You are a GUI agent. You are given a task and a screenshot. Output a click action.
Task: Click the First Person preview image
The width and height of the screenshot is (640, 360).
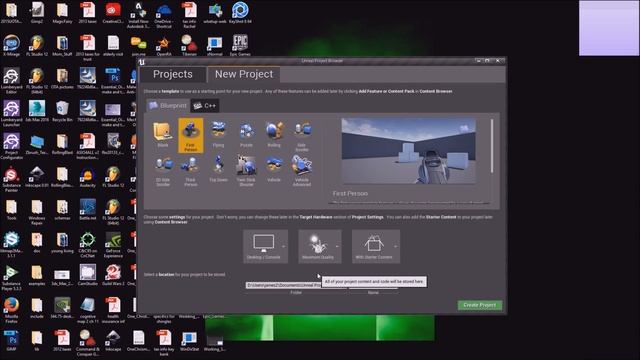point(409,151)
